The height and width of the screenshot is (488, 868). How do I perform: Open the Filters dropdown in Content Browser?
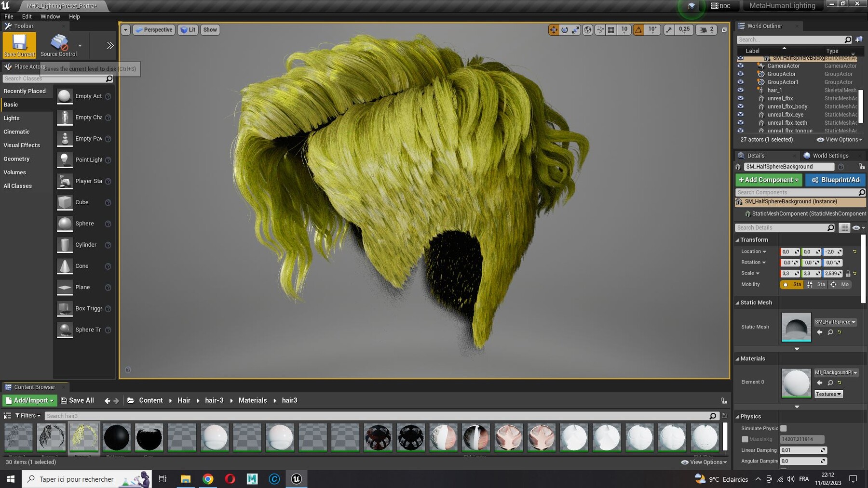click(x=28, y=416)
